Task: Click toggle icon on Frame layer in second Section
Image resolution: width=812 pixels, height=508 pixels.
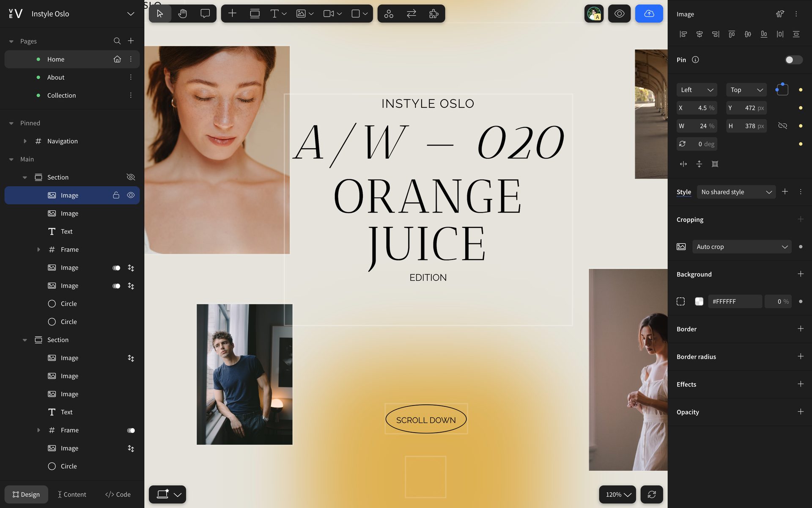Action: (131, 430)
